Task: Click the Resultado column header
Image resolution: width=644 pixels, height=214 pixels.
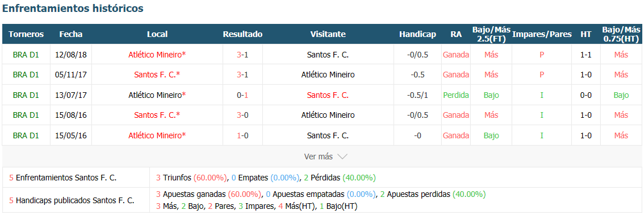Action: point(242,34)
